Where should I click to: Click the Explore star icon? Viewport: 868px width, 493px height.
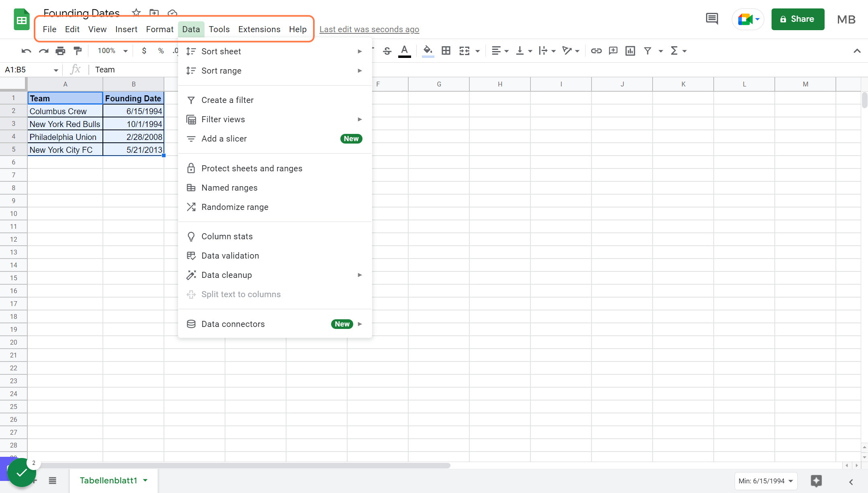(816, 481)
